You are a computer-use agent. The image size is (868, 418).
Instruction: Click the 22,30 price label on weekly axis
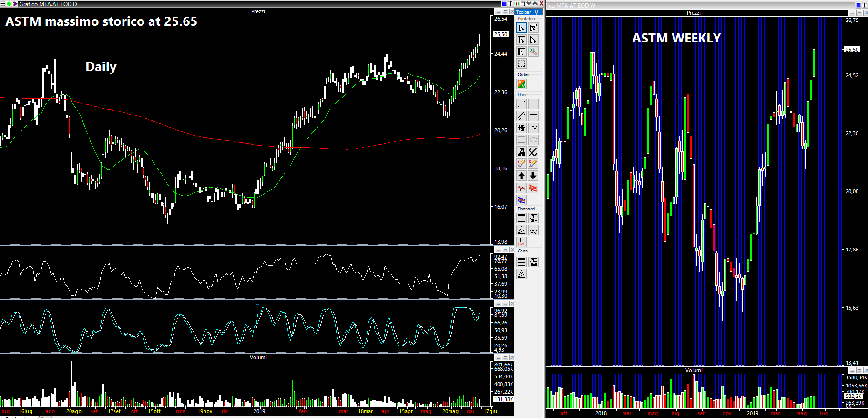[852, 133]
